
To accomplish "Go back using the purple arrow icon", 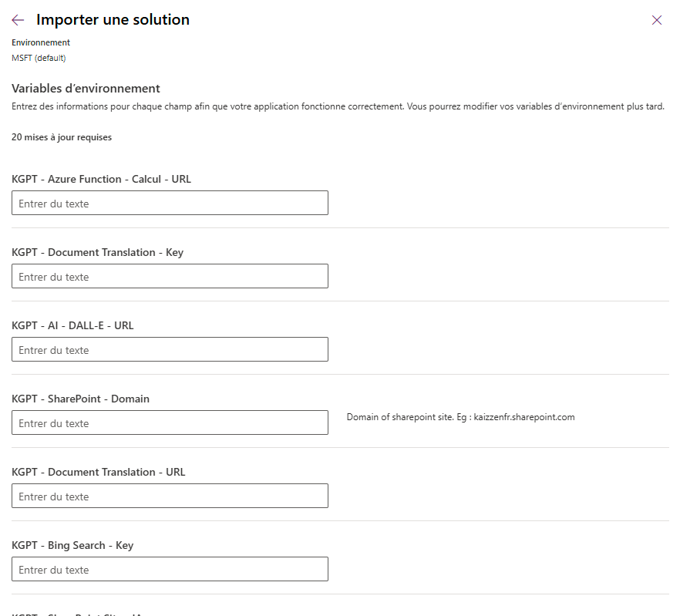I will point(18,20).
